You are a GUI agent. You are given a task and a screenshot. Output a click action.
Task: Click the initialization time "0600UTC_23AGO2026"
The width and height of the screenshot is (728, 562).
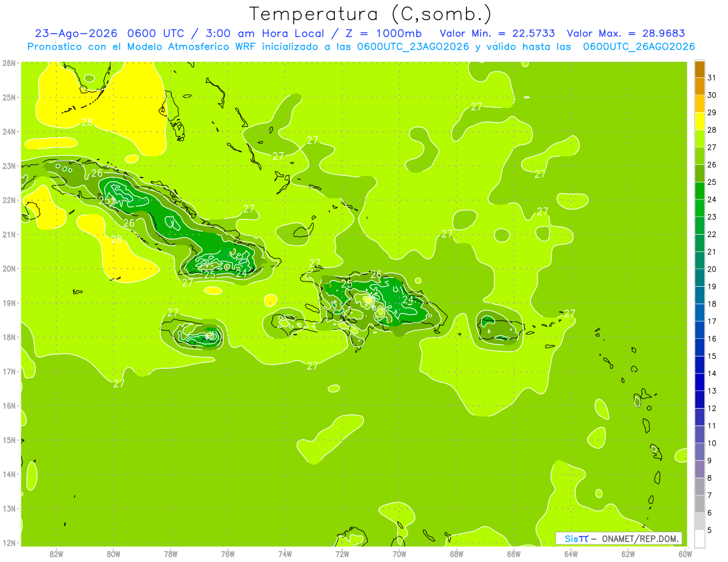tap(413, 47)
